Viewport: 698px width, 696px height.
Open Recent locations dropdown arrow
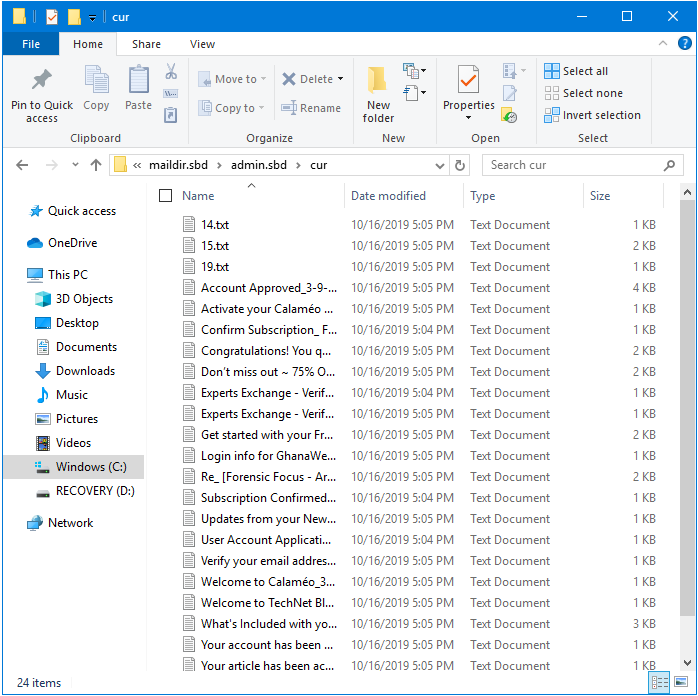tap(75, 165)
